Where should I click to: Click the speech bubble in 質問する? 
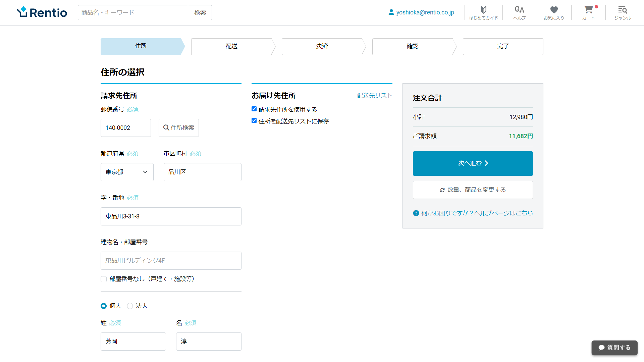point(602,348)
